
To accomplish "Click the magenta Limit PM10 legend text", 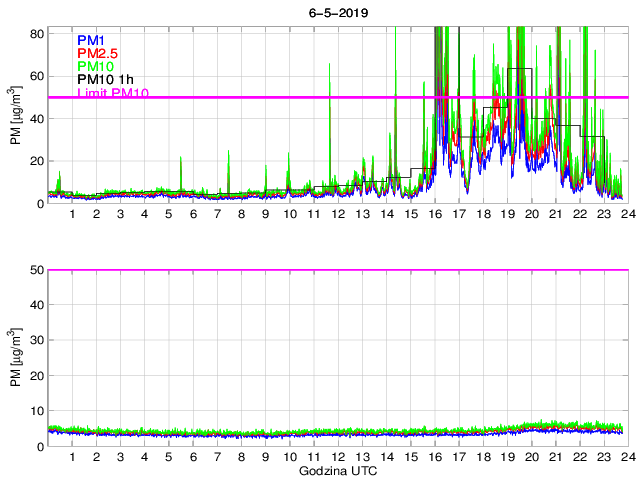I will [x=113, y=94].
